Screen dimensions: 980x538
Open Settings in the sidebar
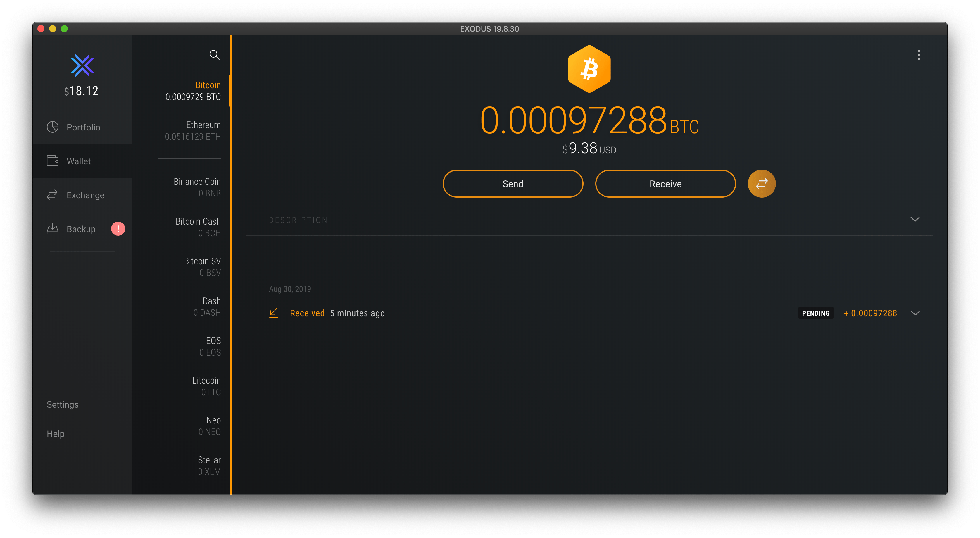click(62, 404)
